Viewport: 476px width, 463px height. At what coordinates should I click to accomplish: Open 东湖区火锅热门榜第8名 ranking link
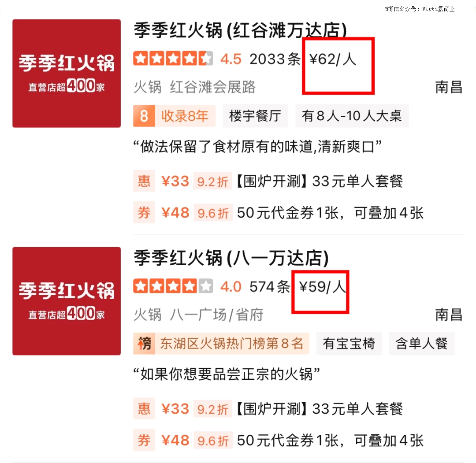click(232, 344)
